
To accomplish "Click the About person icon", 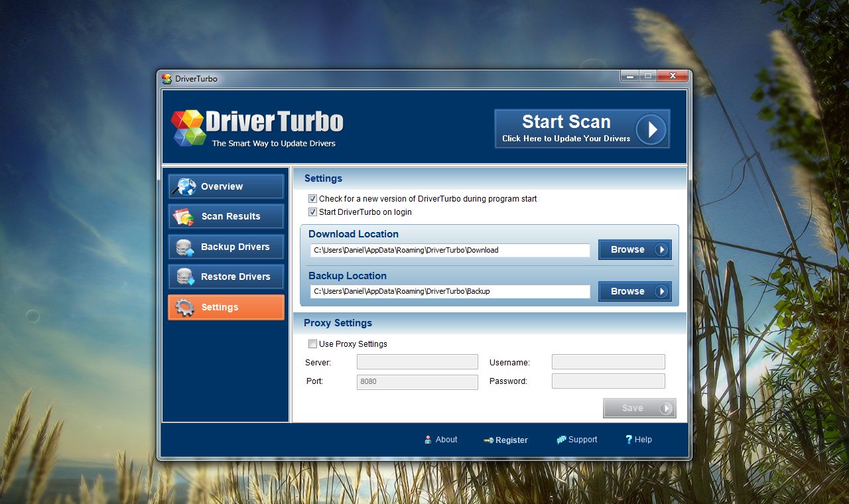I will (428, 440).
